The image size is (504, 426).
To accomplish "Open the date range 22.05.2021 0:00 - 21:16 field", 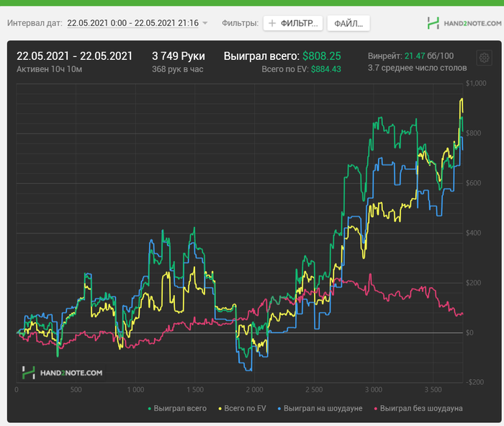I will pyautogui.click(x=132, y=23).
